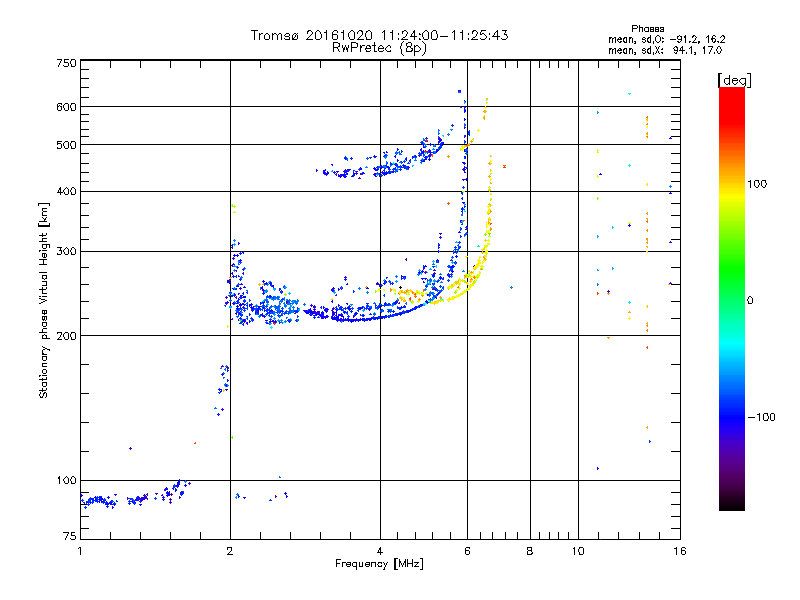Select the 'mean, sd,O: -91.2, 16.2' line
Screen dimensions: 800x600
[x=666, y=39]
